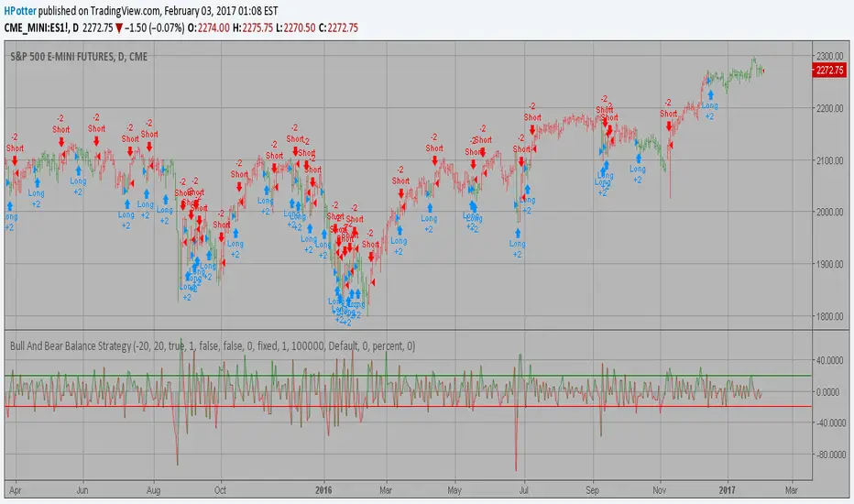Click the red down-triangle change indicator in header
Image resolution: width=854 pixels, height=504 pixels.
point(119,28)
